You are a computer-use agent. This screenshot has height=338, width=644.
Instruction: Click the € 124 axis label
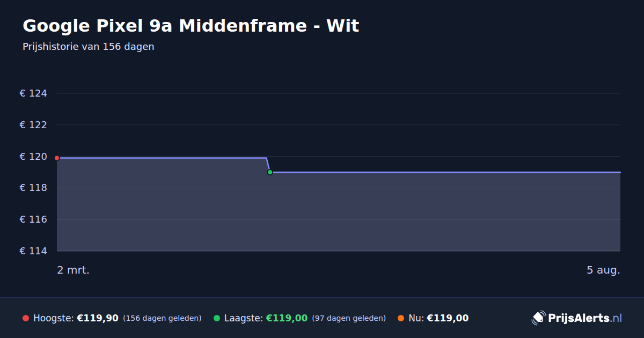pos(33,93)
